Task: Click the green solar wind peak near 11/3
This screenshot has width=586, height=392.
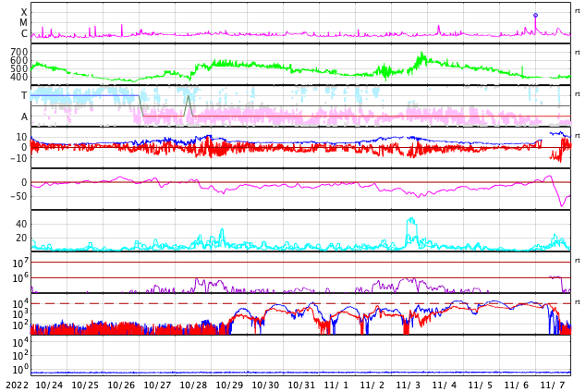Action: (421, 55)
